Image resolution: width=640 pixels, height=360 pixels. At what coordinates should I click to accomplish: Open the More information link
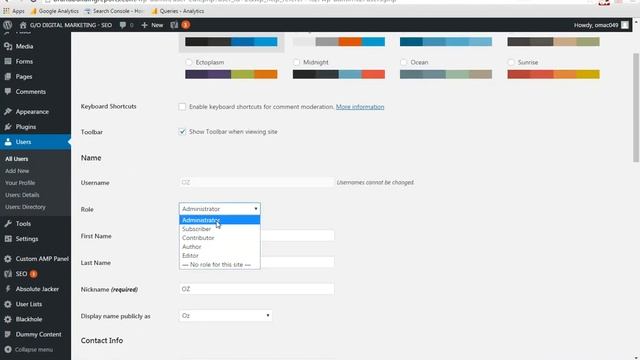coord(360,107)
